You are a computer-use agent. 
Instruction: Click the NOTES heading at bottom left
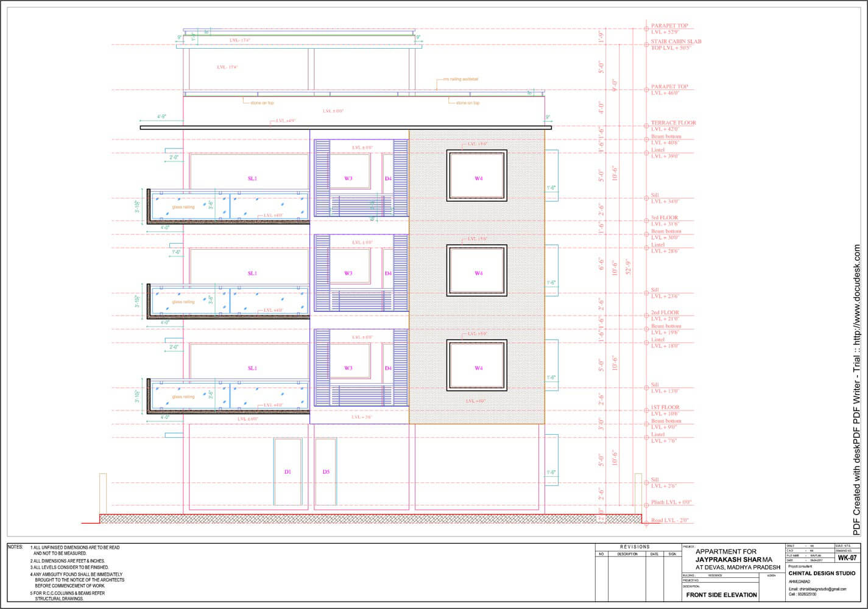pos(15,547)
